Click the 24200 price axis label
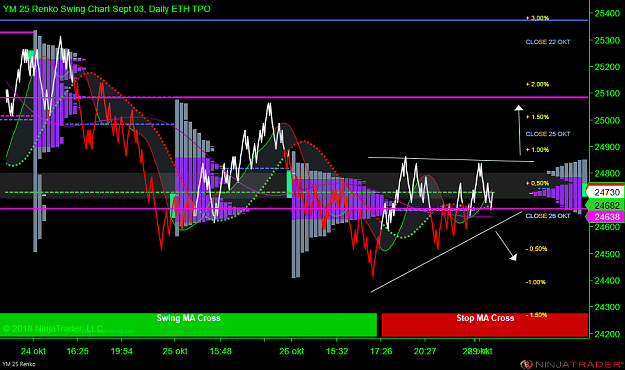The width and height of the screenshot is (625, 370). click(x=607, y=334)
